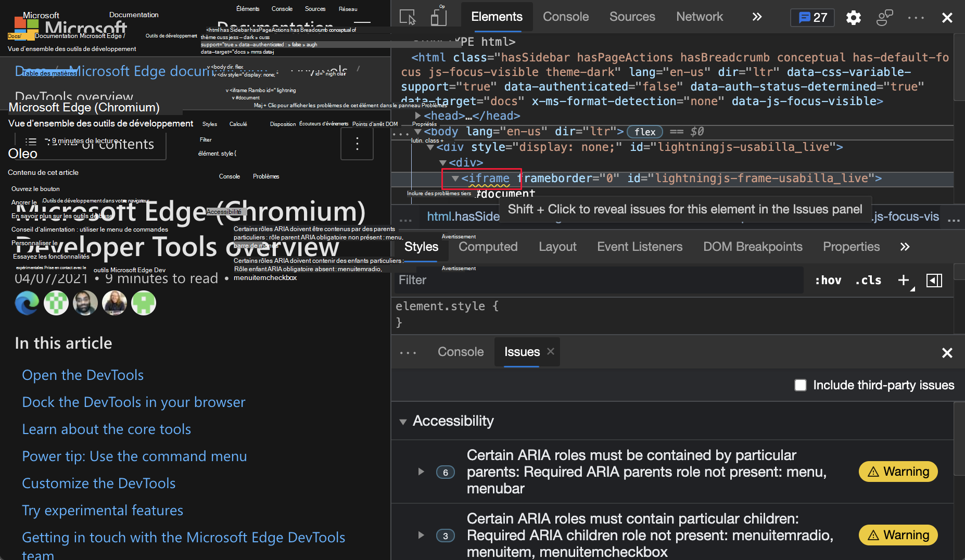Open the Network tab

coord(700,17)
